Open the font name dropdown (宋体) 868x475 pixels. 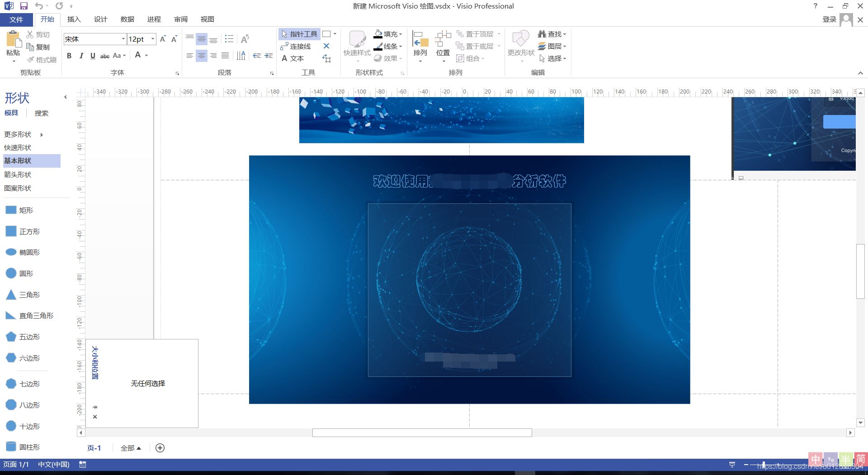coord(123,39)
